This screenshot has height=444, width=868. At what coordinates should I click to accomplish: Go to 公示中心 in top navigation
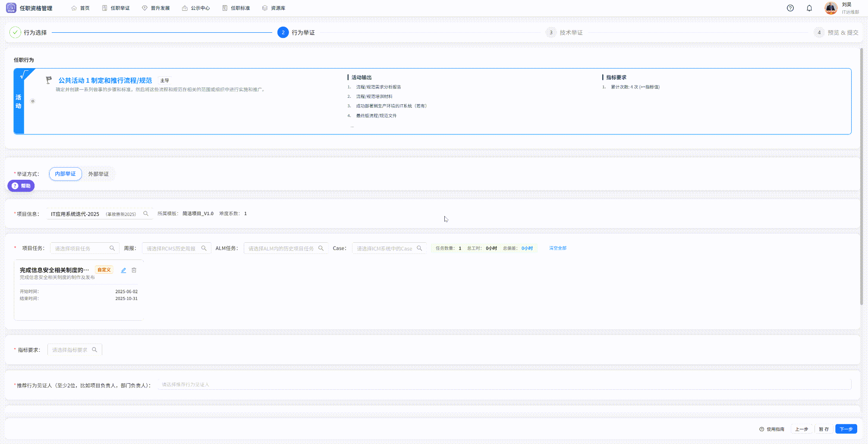coord(196,8)
